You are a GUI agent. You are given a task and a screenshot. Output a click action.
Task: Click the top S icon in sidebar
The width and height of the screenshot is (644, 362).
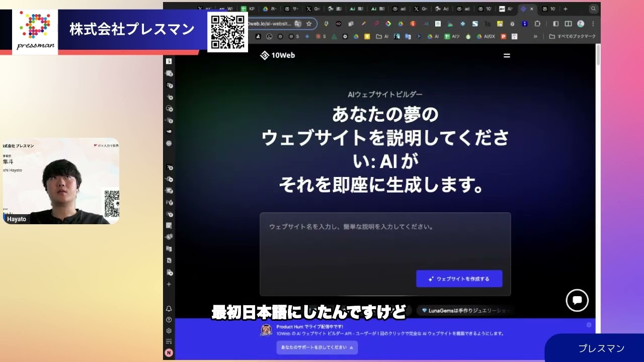pyautogui.click(x=169, y=61)
